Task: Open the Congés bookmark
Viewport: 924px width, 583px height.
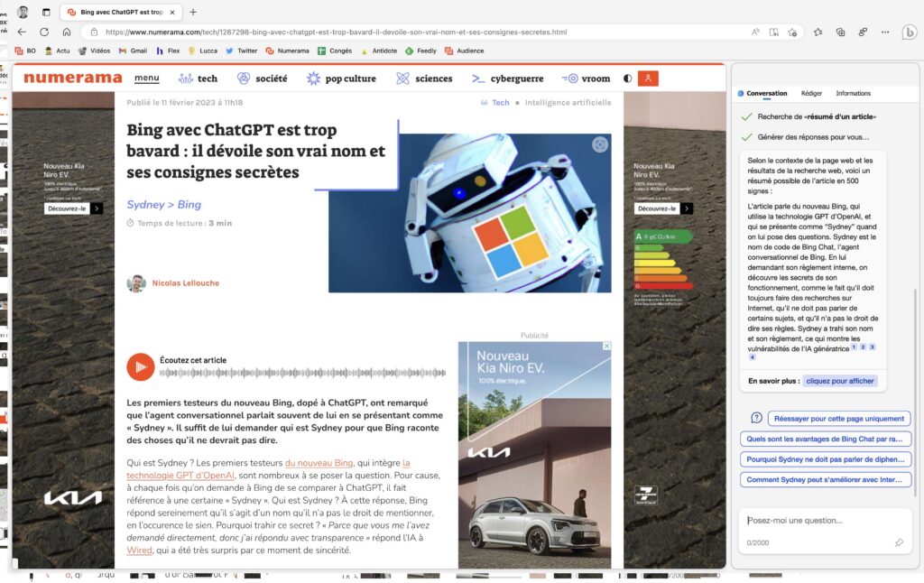Action: [335, 51]
